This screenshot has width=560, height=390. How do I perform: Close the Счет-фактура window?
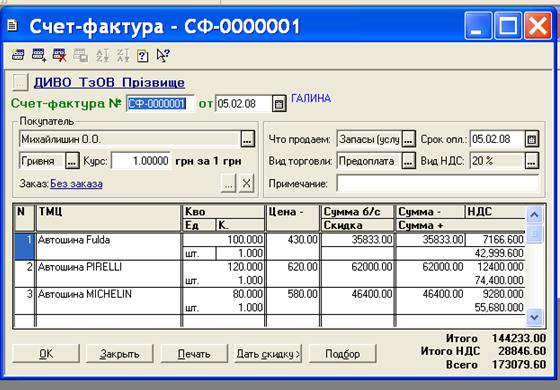538,26
